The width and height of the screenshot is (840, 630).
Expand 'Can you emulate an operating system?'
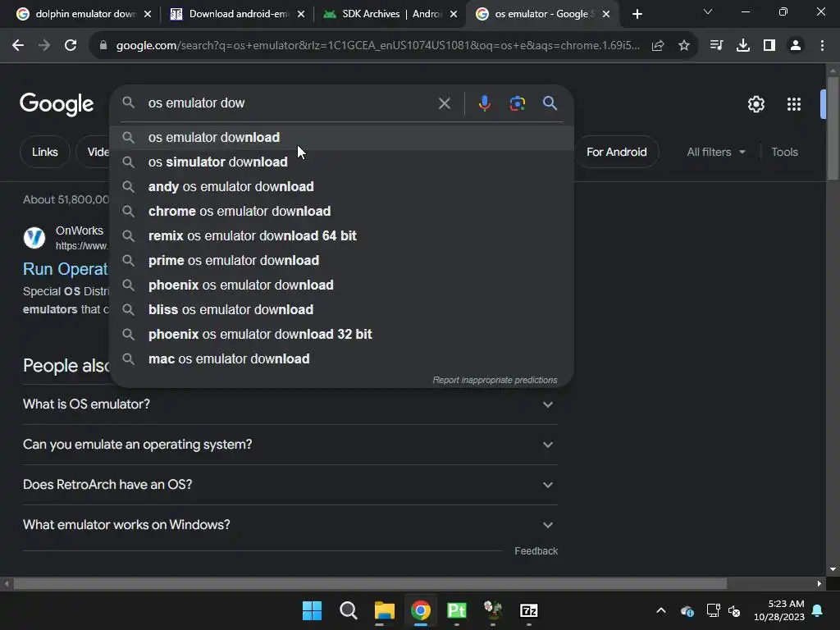pyautogui.click(x=290, y=445)
